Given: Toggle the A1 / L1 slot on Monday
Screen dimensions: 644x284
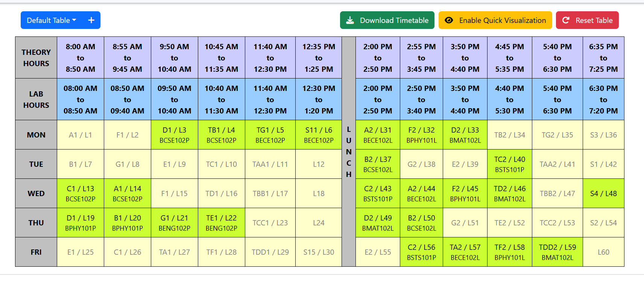Looking at the screenshot, I should [80, 135].
